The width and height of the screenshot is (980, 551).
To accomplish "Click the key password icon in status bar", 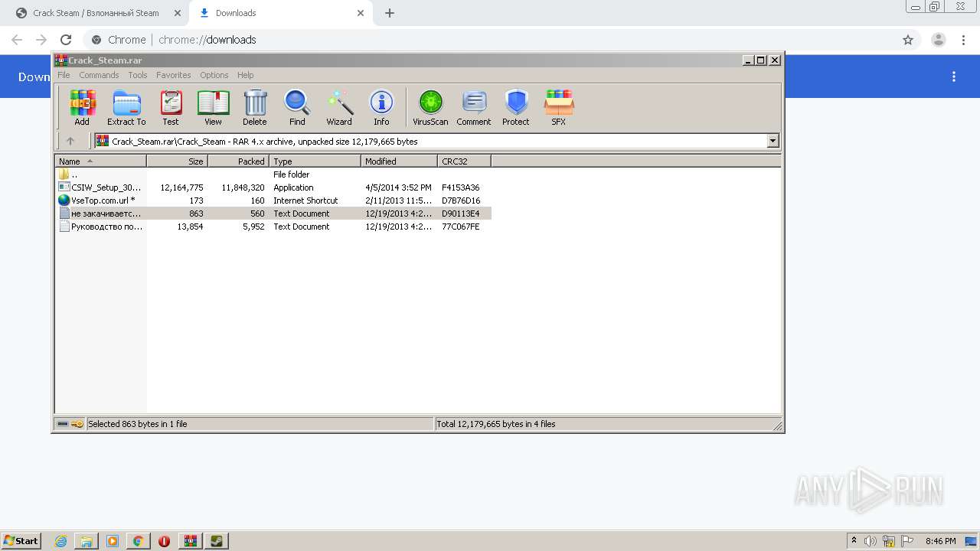I will pyautogui.click(x=78, y=424).
